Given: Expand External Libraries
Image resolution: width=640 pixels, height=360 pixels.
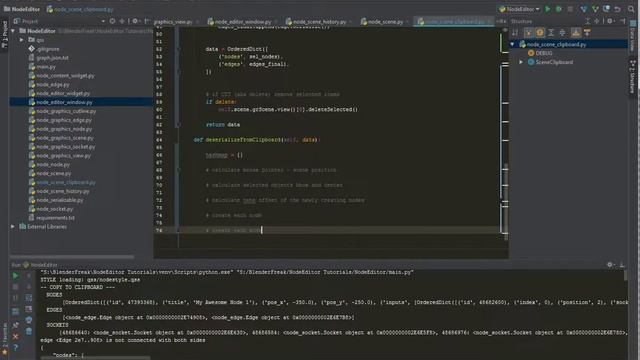Looking at the screenshot, I should [x=13, y=227].
